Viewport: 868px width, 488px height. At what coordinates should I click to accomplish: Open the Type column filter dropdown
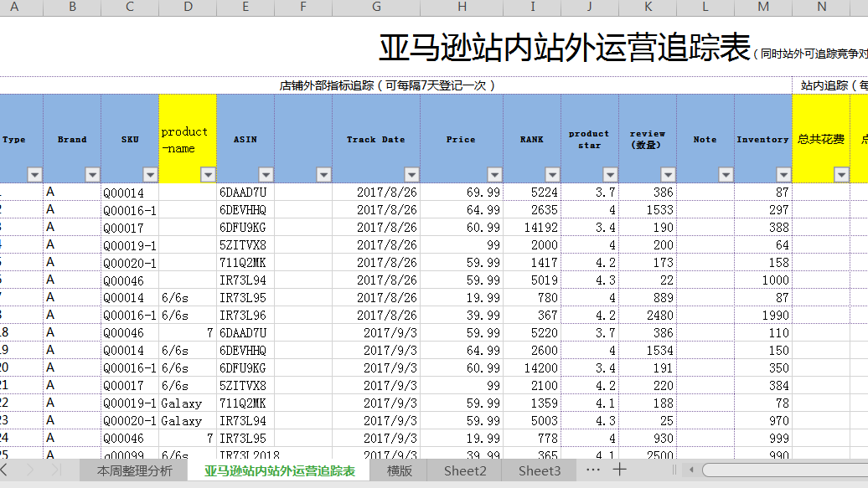click(34, 175)
